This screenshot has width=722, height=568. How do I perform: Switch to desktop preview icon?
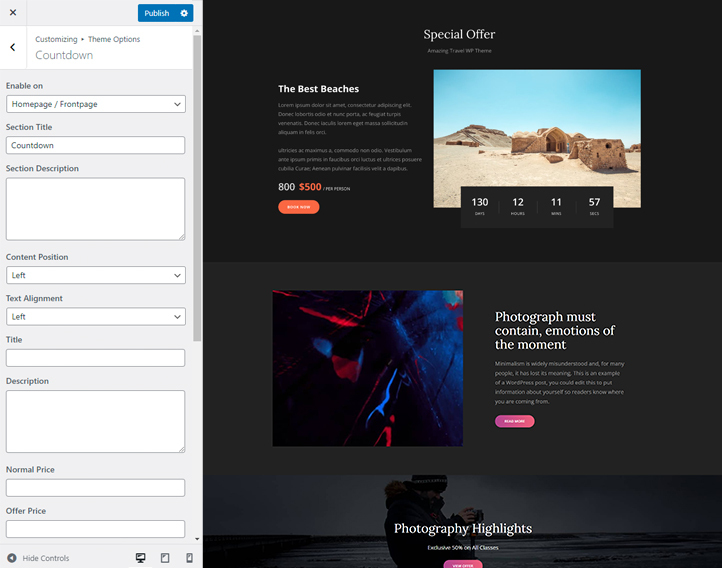(x=140, y=558)
